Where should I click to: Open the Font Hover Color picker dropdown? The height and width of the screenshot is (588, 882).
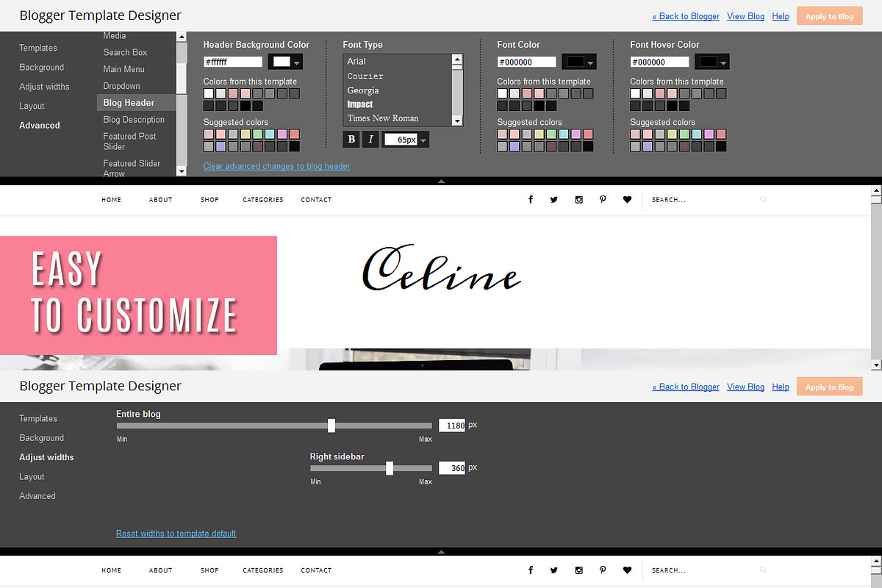tap(712, 62)
